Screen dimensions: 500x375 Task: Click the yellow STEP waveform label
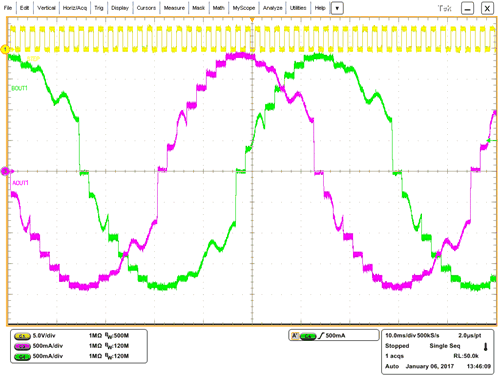33,59
